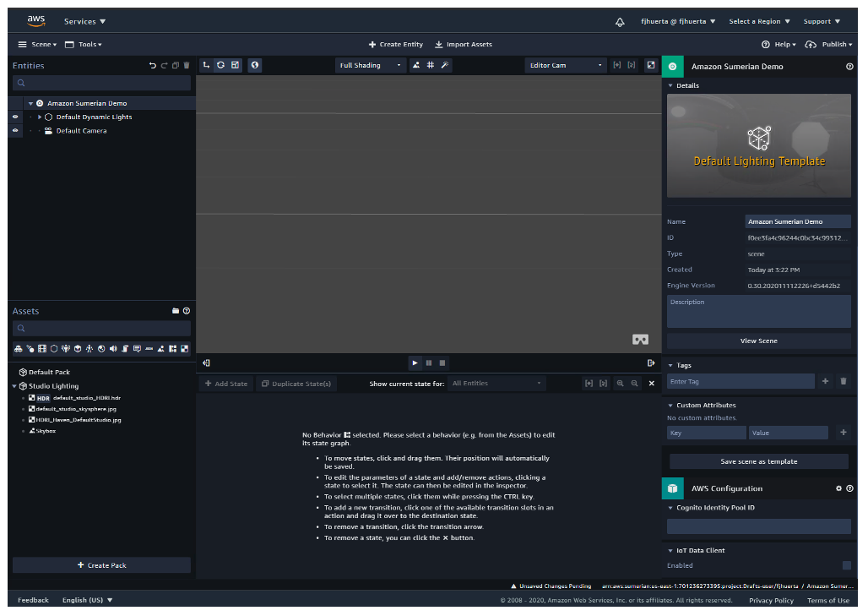The height and width of the screenshot is (616, 868).
Task: Click the magic wand post-effects icon
Action: pyautogui.click(x=444, y=65)
